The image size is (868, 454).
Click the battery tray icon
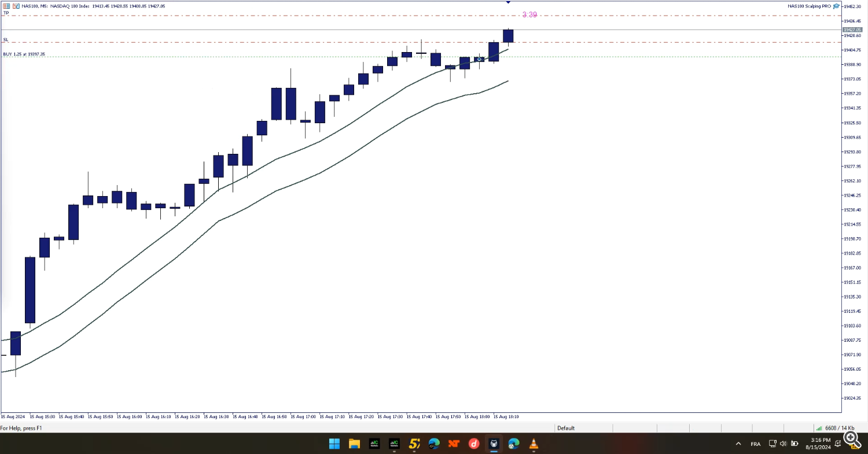[x=793, y=444]
